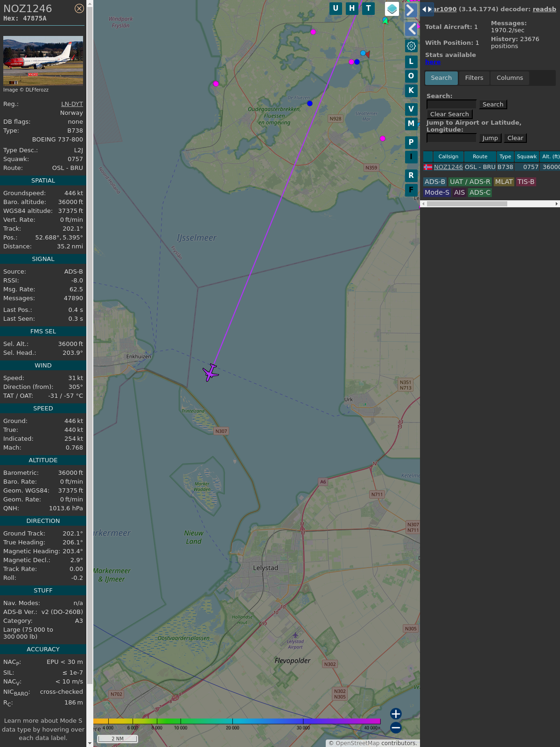
Task: Click the Clear button beside Jump
Action: coord(515,138)
